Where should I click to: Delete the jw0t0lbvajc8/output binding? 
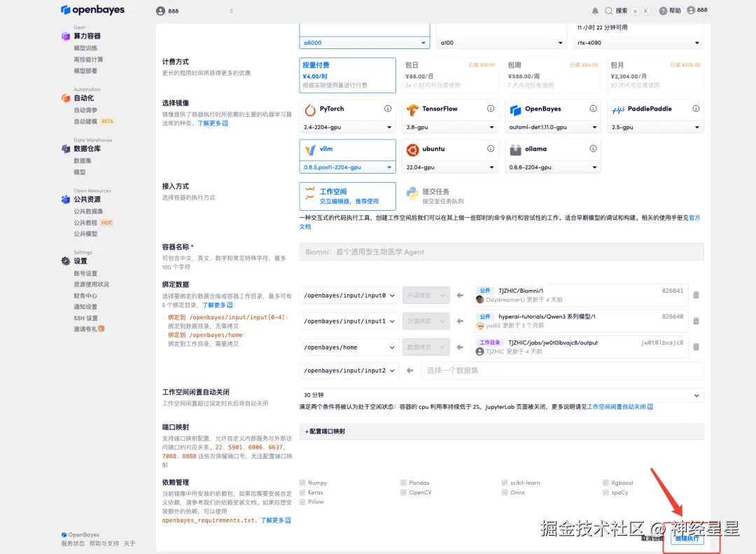click(x=696, y=347)
